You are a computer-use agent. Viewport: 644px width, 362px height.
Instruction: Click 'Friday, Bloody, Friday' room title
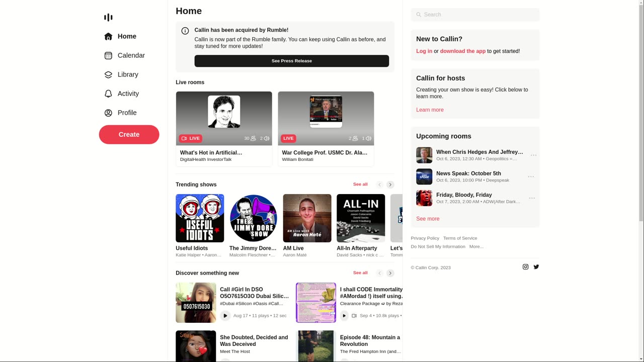click(464, 195)
